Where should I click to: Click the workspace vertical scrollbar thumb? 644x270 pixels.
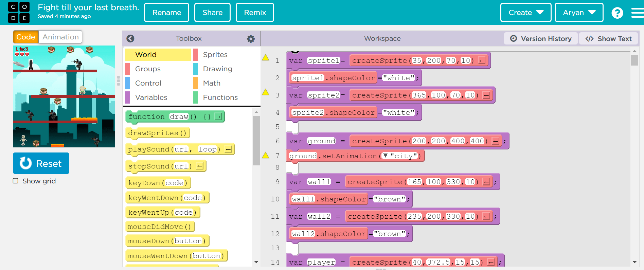(x=634, y=60)
